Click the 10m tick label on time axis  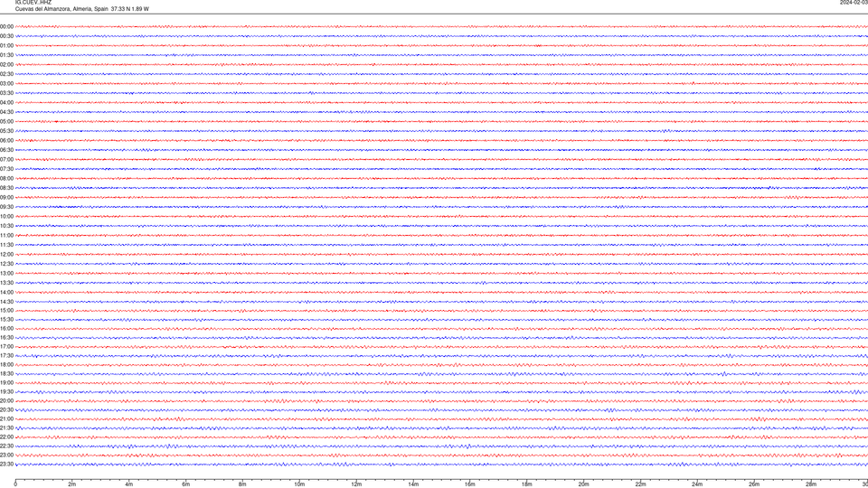[x=299, y=484]
